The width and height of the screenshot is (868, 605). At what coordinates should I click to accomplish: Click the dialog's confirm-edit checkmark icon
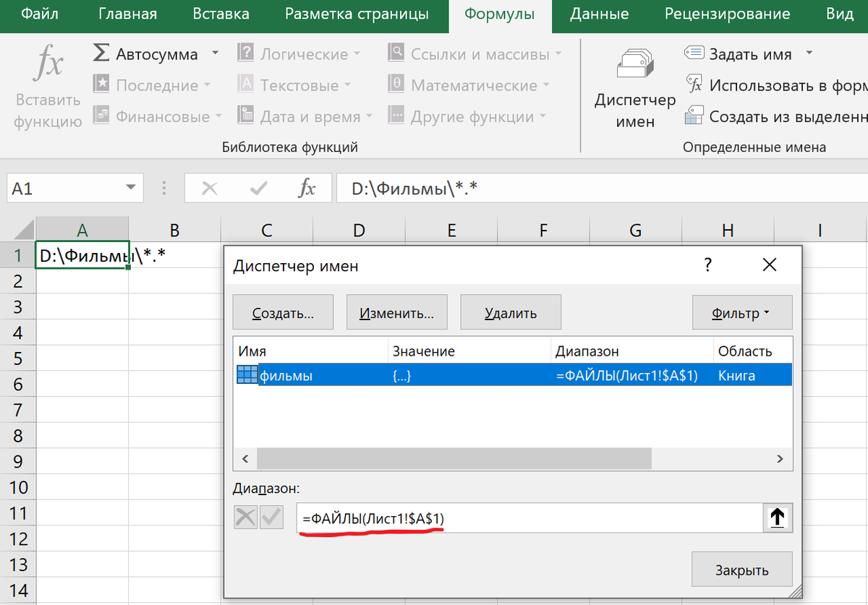(271, 518)
